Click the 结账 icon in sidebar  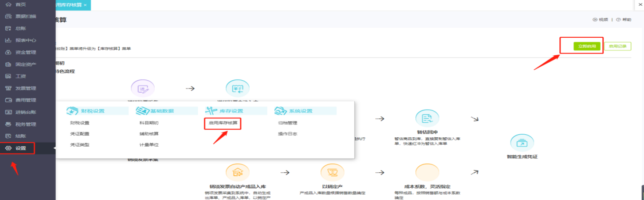click(x=7, y=136)
